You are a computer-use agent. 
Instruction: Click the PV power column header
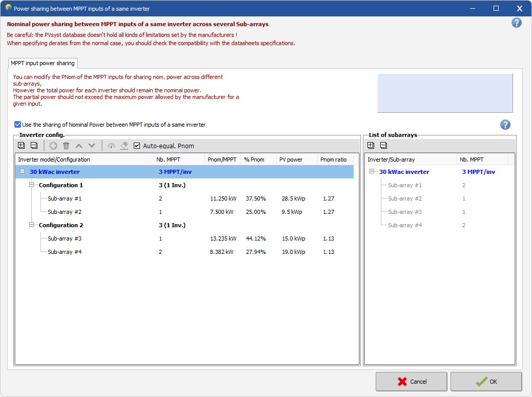pos(297,160)
